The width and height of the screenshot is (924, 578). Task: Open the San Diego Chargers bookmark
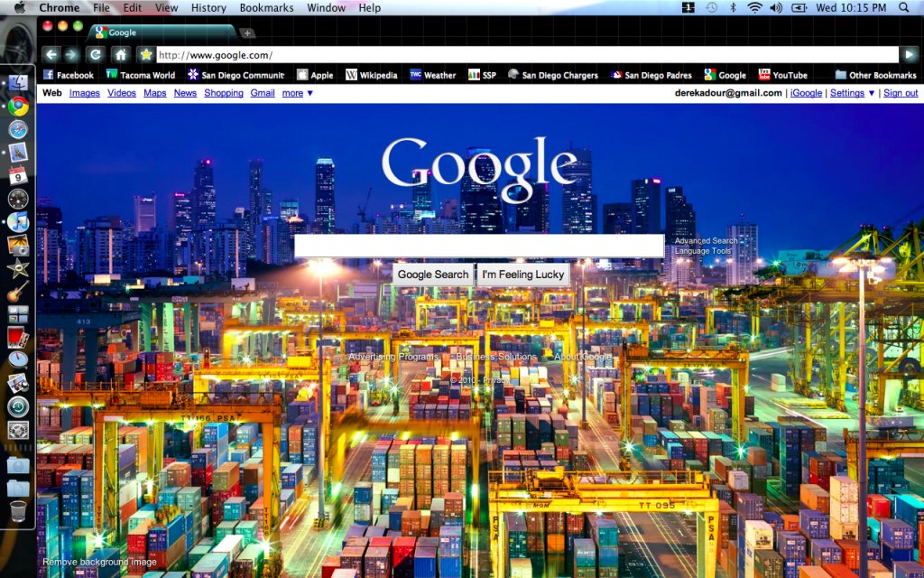[x=553, y=75]
